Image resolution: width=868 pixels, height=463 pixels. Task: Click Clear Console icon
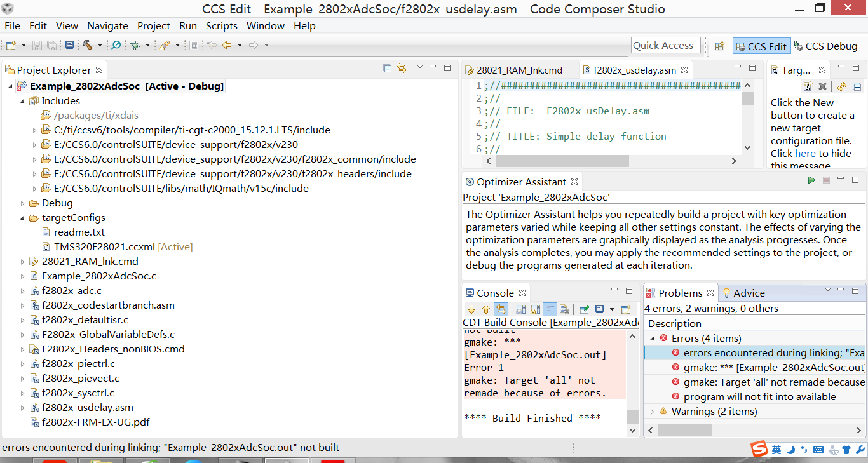[x=564, y=309]
